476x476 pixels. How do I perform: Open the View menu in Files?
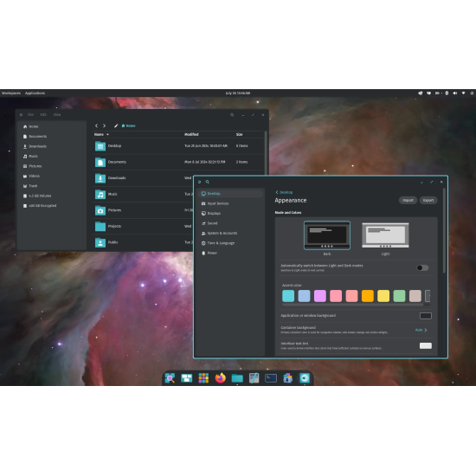57,115
